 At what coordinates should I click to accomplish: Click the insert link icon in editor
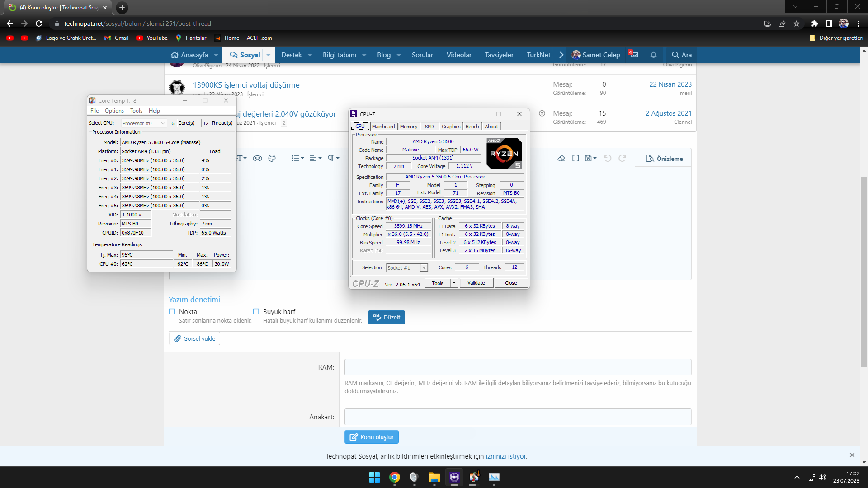point(257,158)
